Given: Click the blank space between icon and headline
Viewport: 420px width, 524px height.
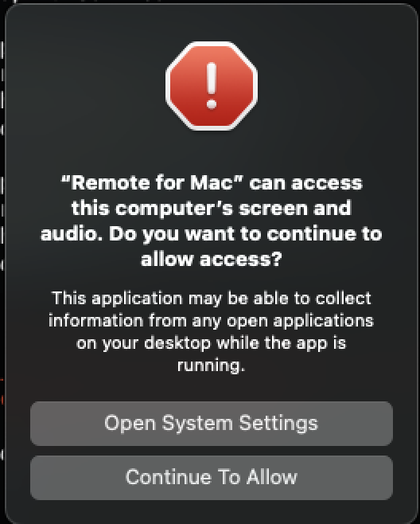Looking at the screenshot, I should click(x=212, y=152).
